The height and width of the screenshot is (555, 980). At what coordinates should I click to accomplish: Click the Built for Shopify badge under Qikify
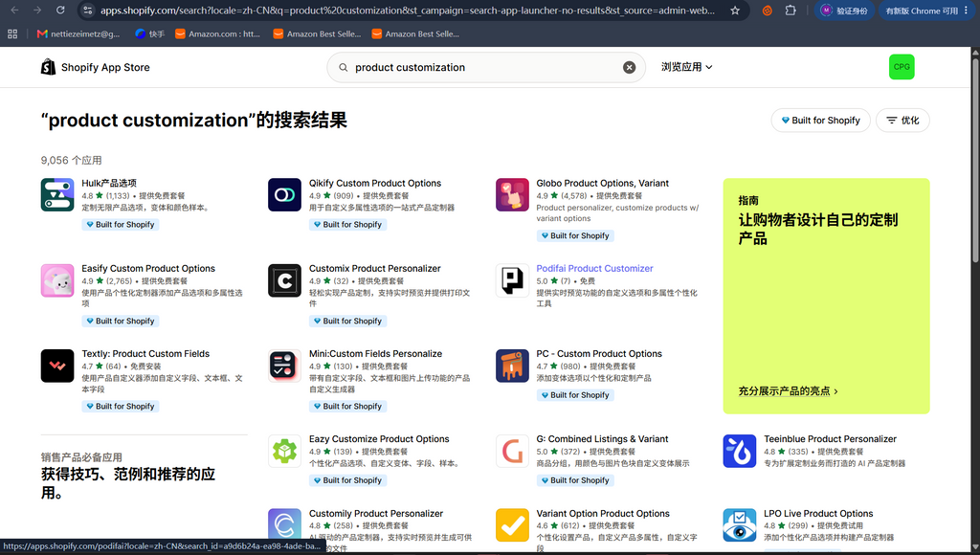(347, 224)
